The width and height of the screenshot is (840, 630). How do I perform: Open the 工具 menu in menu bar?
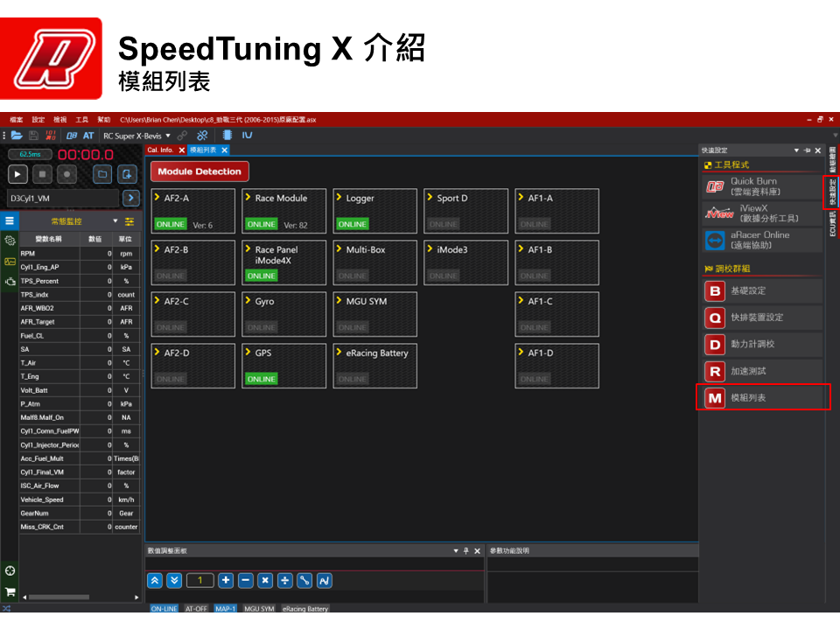click(x=81, y=119)
